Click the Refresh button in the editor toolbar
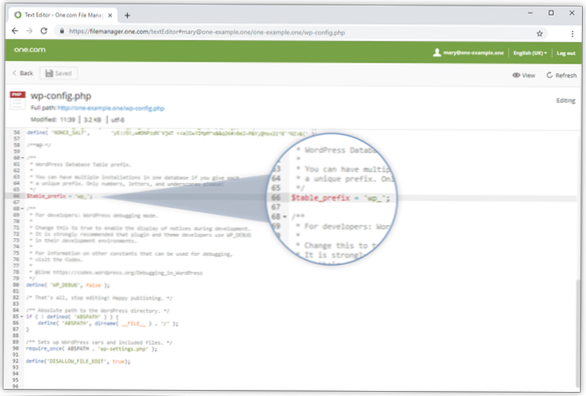The image size is (586, 396). point(561,75)
